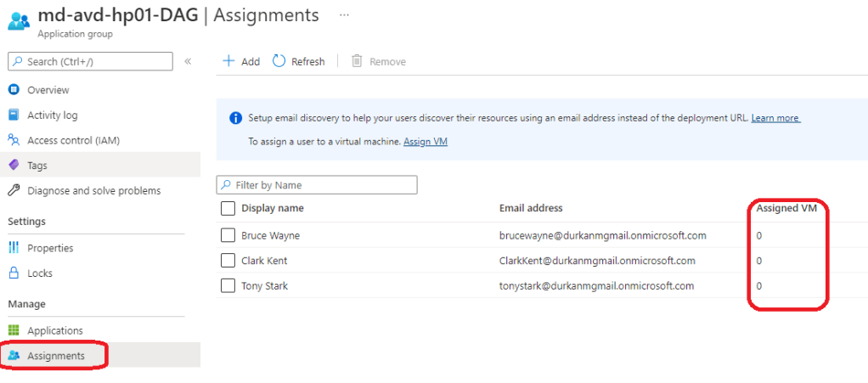This screenshot has width=868, height=383.
Task: Open the Assign VM link
Action: (425, 142)
